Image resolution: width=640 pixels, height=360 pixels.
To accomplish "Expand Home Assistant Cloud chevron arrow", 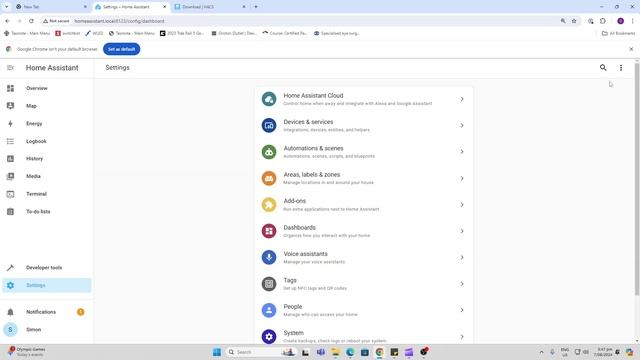I will (x=462, y=99).
